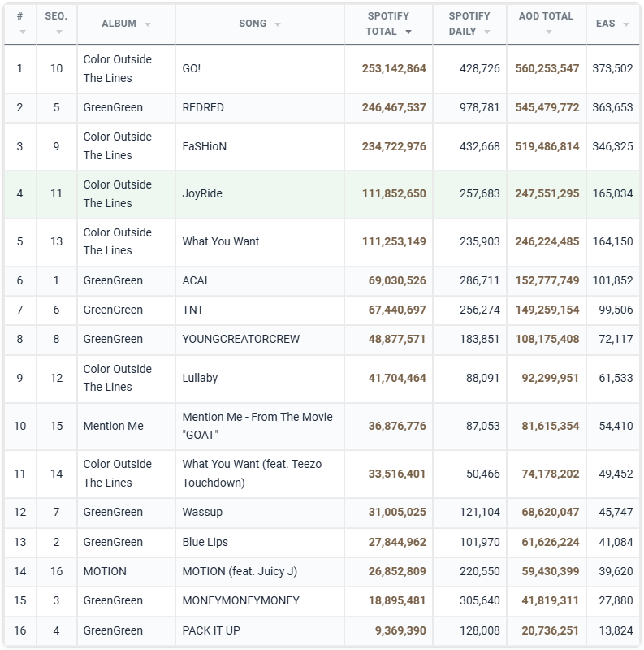Click Spotify total 27,844,962
Screen dimensions: 644x650
coord(397,542)
